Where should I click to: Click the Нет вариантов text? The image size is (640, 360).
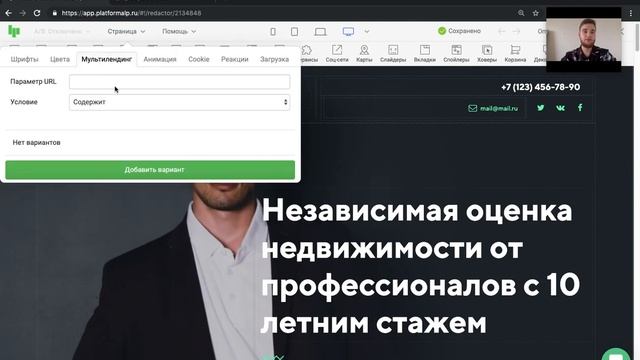click(36, 142)
